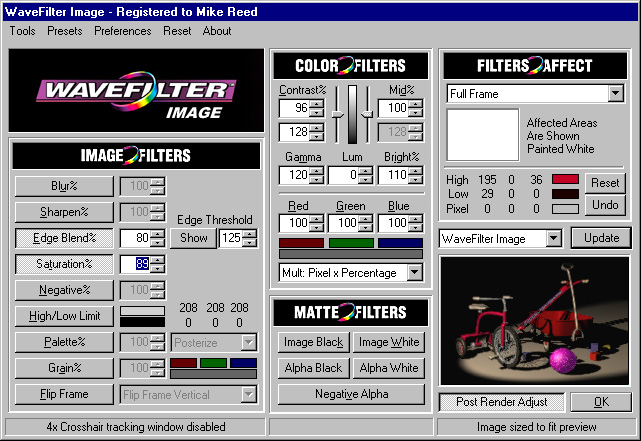Click the Mid% value field
Screen dimensions: 641x441
click(x=394, y=108)
